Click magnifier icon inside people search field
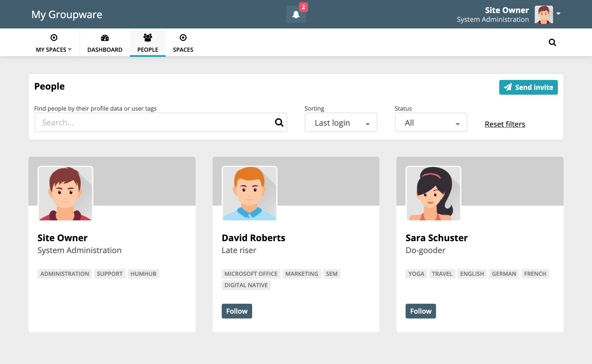592x364 pixels. click(x=279, y=123)
